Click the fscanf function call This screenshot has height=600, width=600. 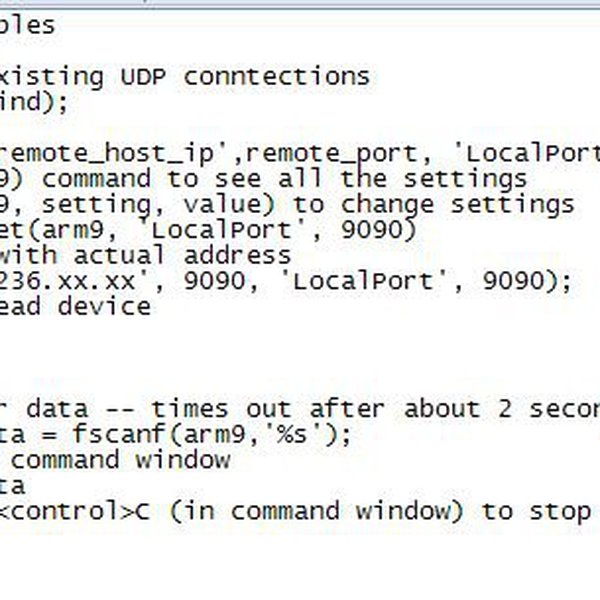point(118,434)
